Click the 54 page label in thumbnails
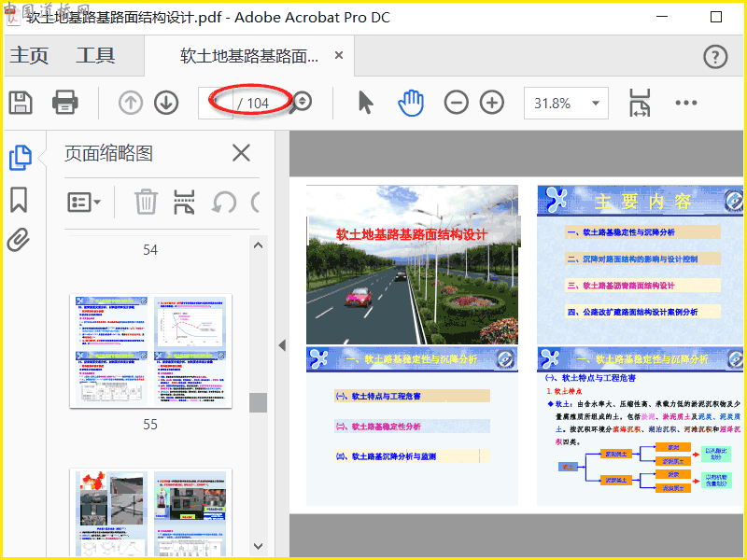This screenshot has width=747, height=560. (150, 250)
